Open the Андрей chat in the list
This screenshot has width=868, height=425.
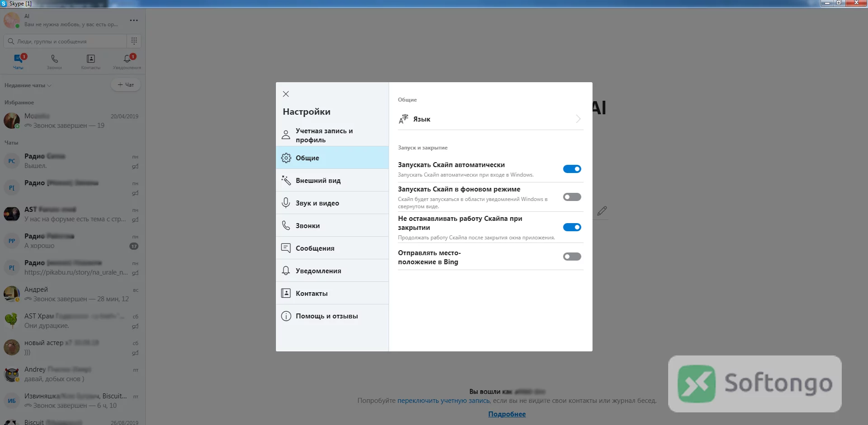point(72,294)
